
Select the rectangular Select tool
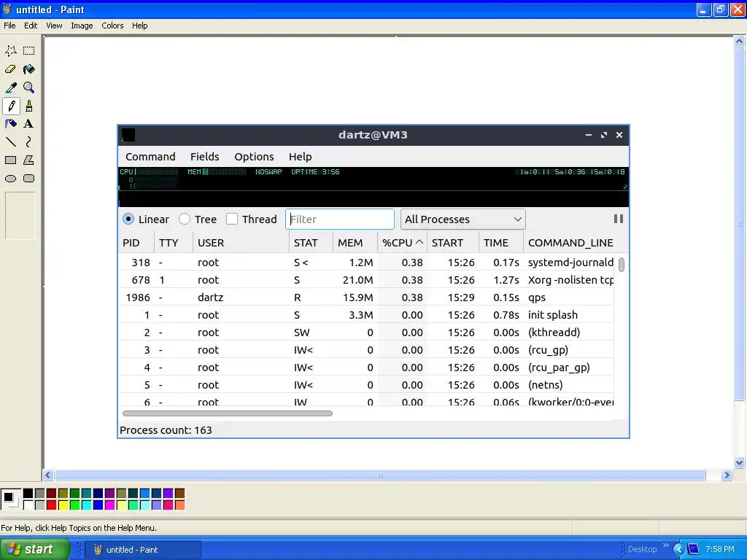click(x=29, y=50)
